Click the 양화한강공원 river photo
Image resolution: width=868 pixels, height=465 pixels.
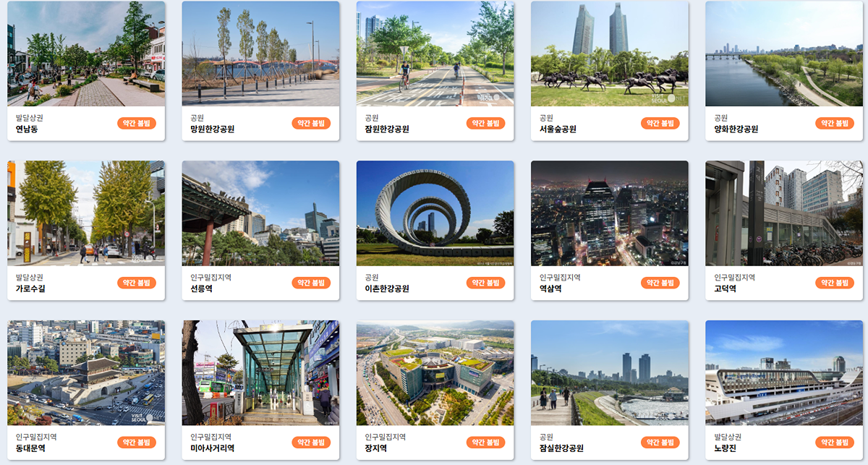coord(784,54)
